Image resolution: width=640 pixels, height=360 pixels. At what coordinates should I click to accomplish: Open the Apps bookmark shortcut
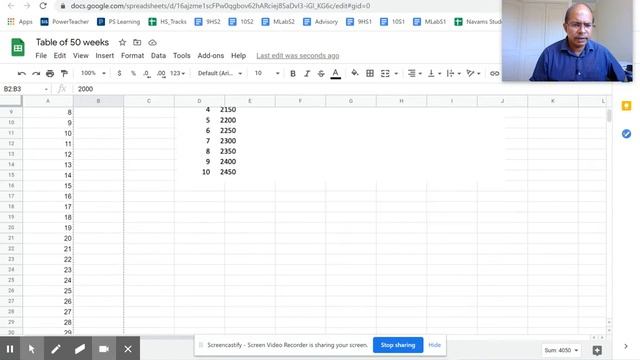20,22
